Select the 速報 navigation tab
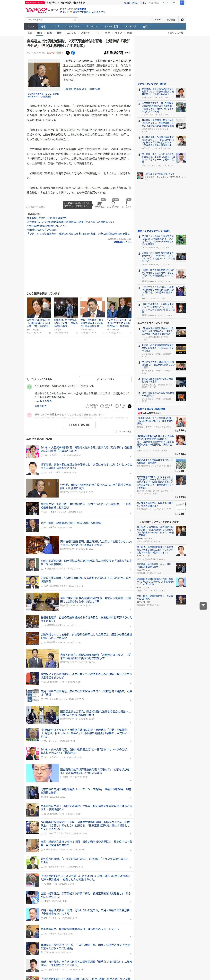 [43, 27]
